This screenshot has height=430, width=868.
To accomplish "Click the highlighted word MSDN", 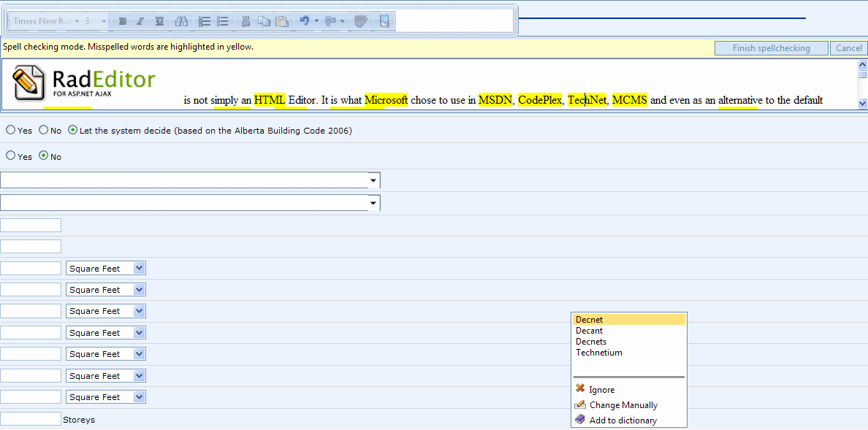I will tap(495, 100).
